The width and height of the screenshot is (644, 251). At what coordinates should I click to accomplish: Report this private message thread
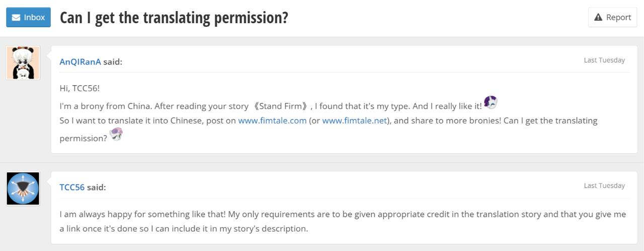click(x=612, y=17)
